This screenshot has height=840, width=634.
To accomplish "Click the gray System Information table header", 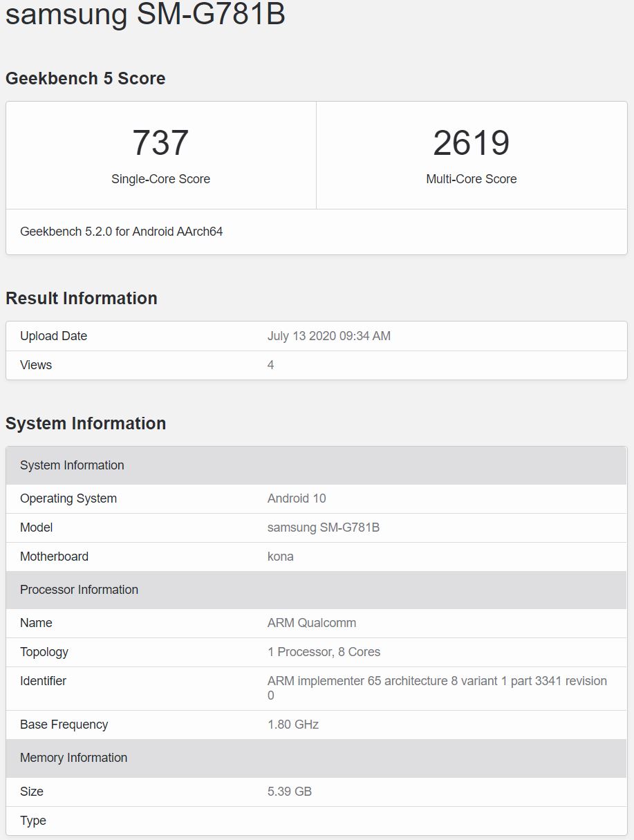I will (72, 465).
